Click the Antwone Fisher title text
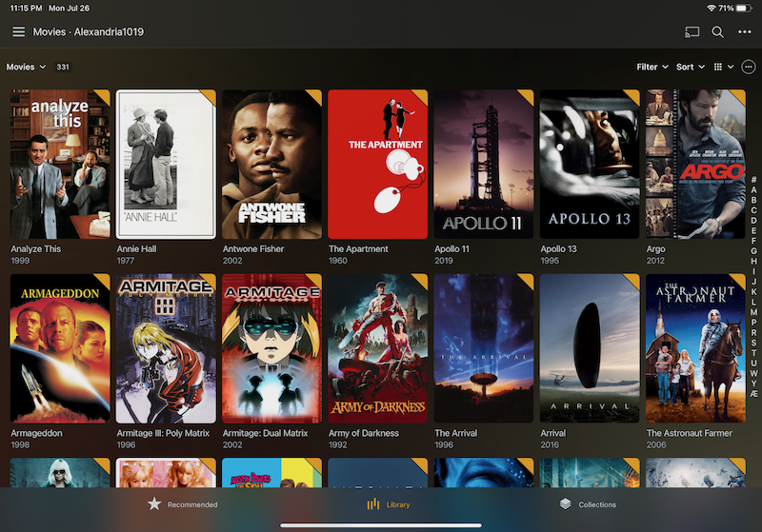This screenshot has width=762, height=532. point(253,249)
